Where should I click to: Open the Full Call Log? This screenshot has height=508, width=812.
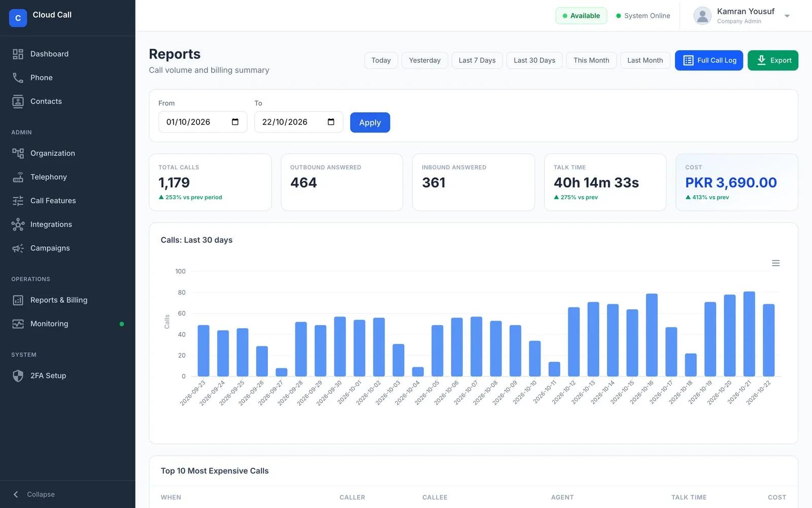pyautogui.click(x=709, y=60)
